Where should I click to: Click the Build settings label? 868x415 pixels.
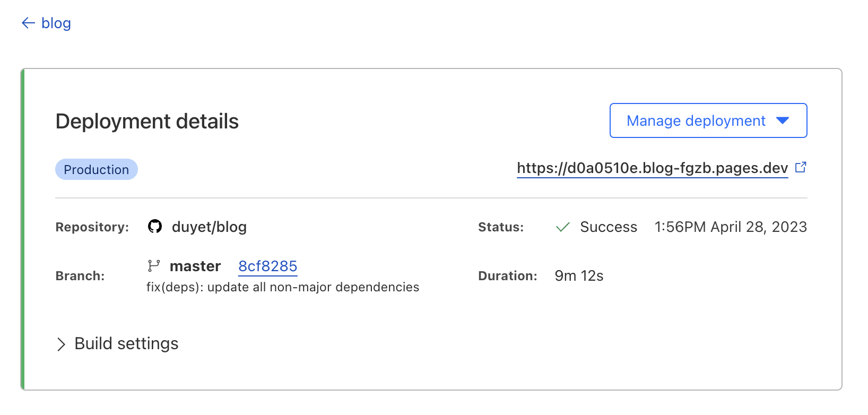[x=126, y=344]
